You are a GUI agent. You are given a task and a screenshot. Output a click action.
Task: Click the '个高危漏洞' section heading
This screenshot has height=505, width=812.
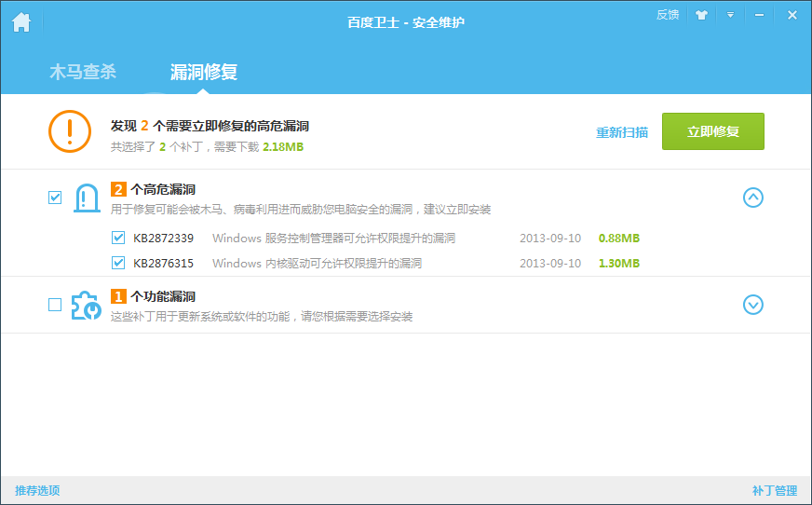pyautogui.click(x=163, y=189)
